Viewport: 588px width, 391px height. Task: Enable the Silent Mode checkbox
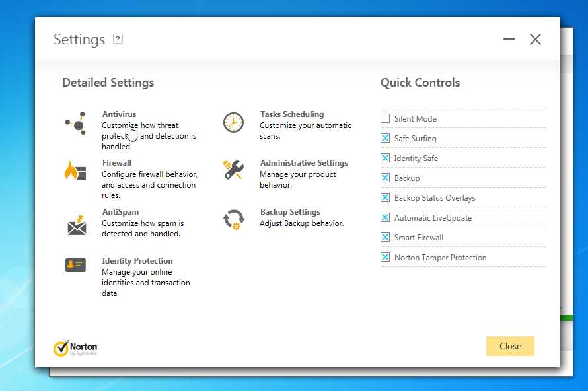(385, 119)
